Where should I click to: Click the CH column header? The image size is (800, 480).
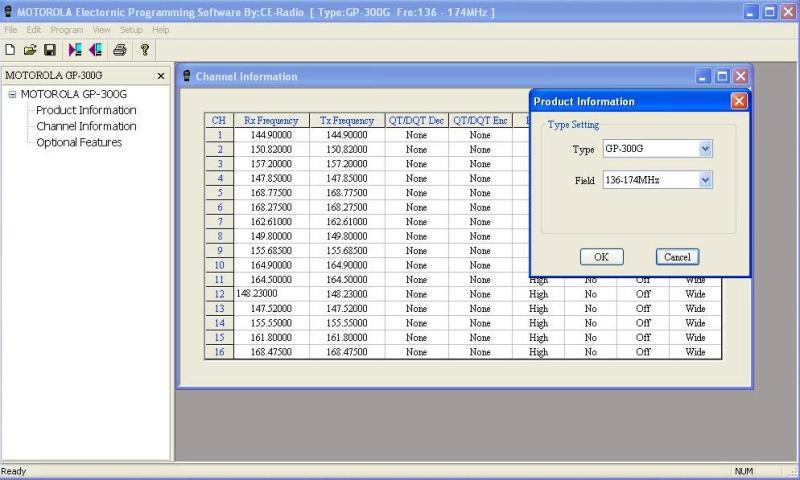[219, 120]
